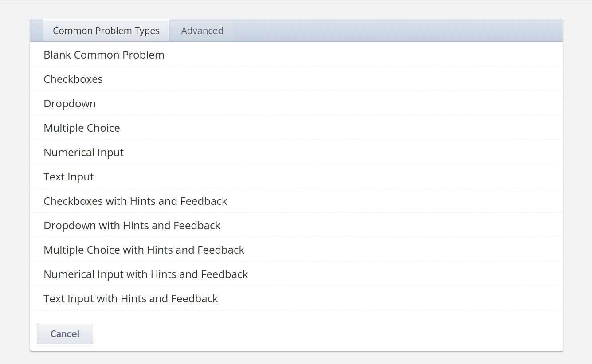
Task: Select the Common Problem Types tab
Action: [x=106, y=31]
